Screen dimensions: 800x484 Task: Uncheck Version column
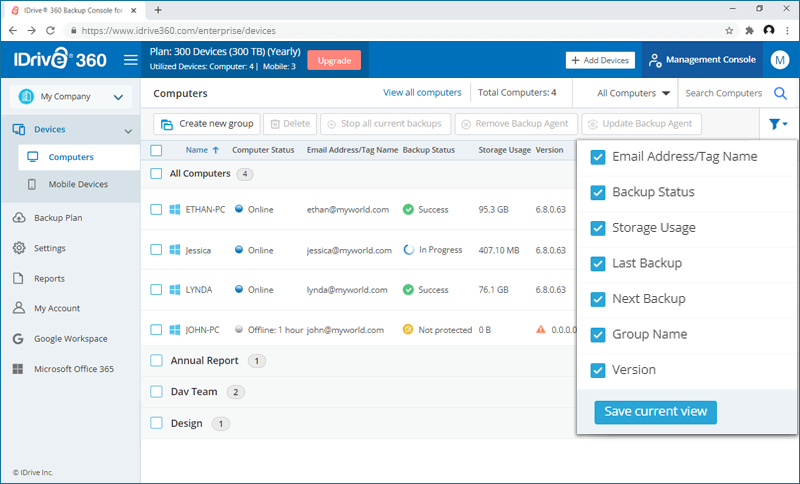click(x=597, y=370)
